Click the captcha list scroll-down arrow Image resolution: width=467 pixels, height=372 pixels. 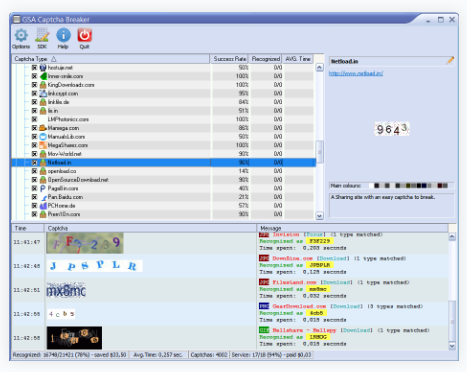click(x=319, y=216)
